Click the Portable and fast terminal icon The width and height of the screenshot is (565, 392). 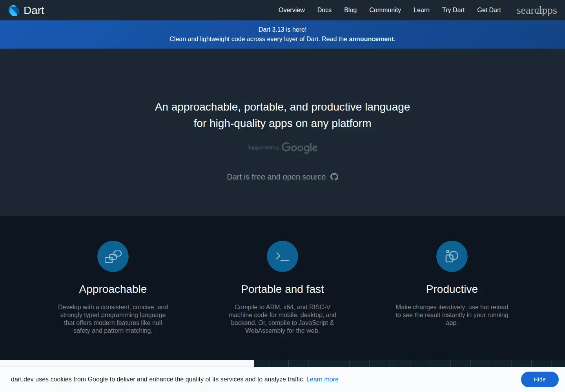(282, 256)
